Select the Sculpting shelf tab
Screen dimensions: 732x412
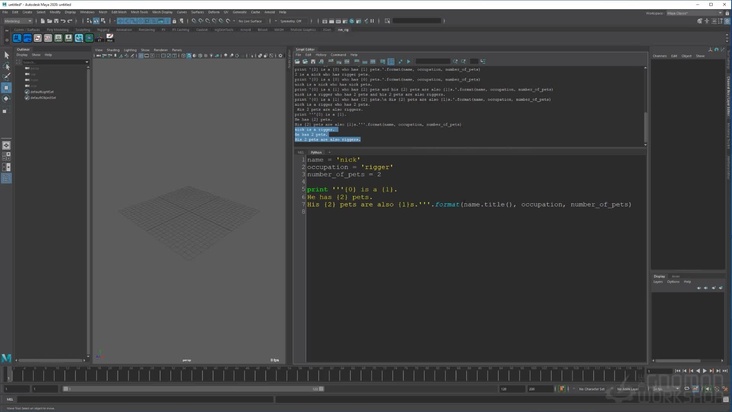pyautogui.click(x=83, y=29)
